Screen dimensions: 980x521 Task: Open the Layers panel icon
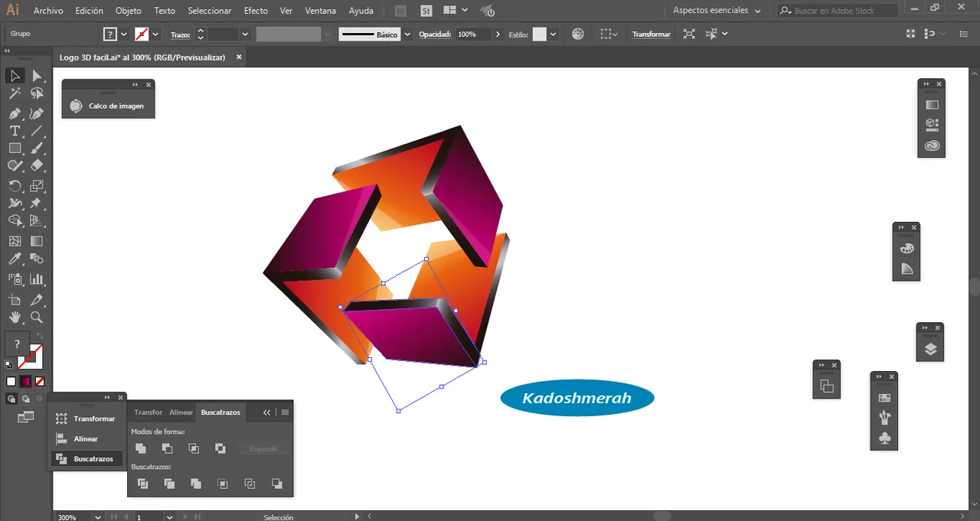930,350
